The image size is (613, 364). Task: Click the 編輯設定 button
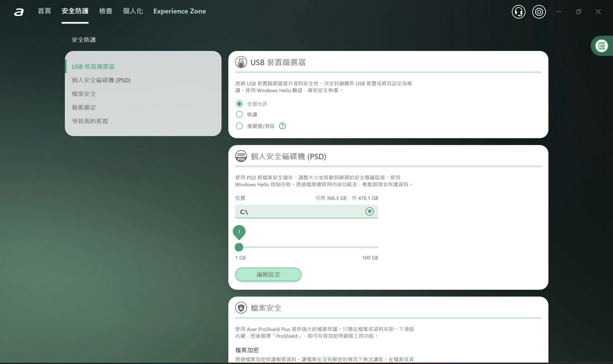pos(268,275)
